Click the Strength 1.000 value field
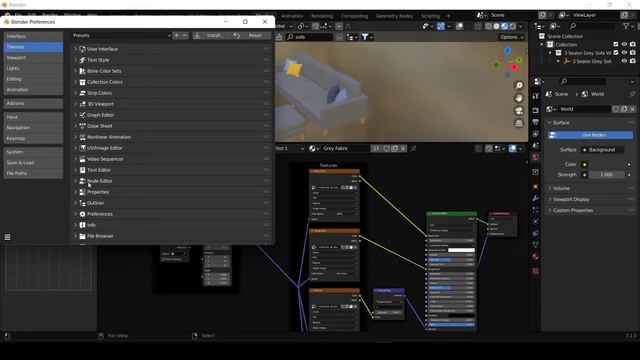Viewport: 640px width, 360px height. pos(606,175)
